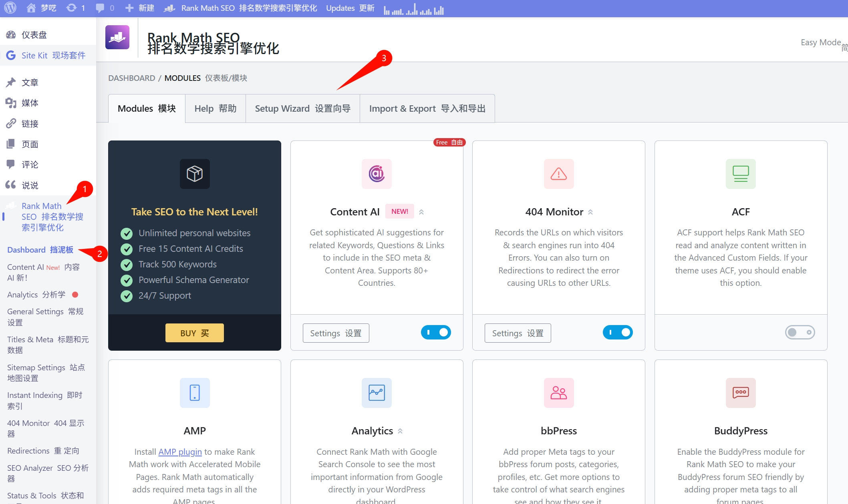
Task: Click the NEW! badge beside Content AI
Action: [400, 211]
